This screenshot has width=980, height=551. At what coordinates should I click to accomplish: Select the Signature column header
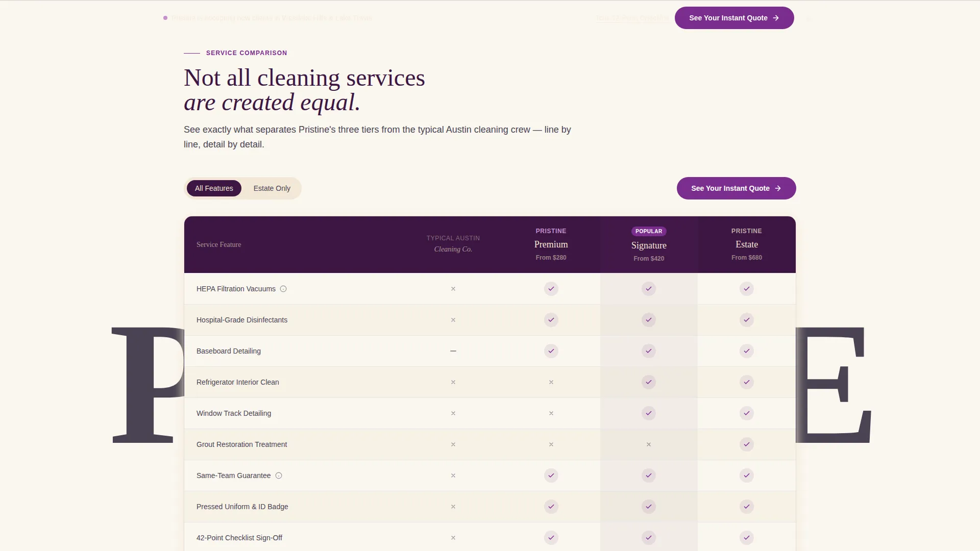tap(649, 245)
